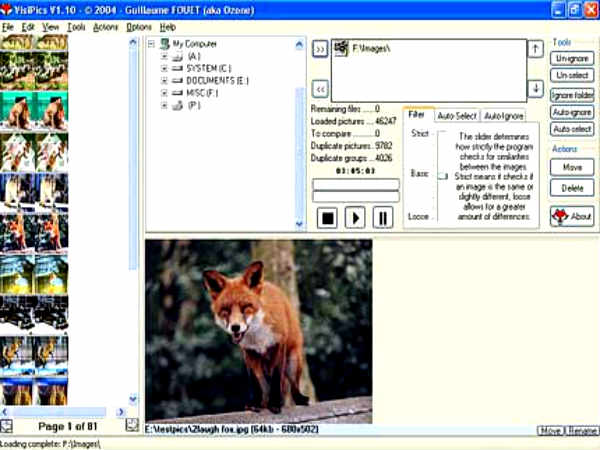Go to previous results page icon

pyautogui.click(x=9, y=425)
